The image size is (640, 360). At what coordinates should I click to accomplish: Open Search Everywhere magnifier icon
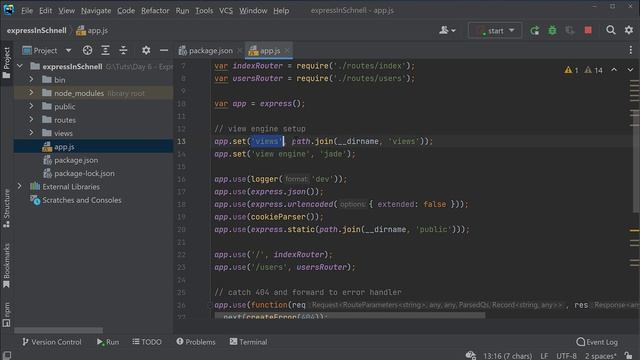coord(611,30)
